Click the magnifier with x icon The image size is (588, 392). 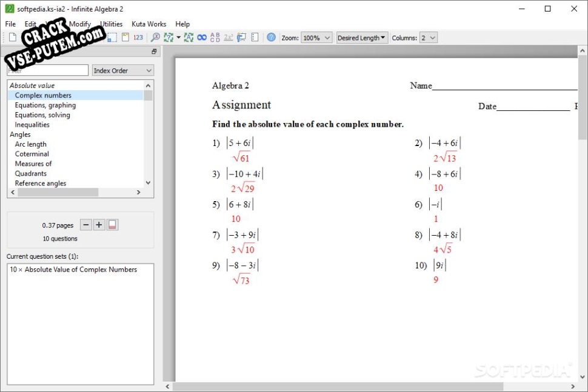click(155, 37)
